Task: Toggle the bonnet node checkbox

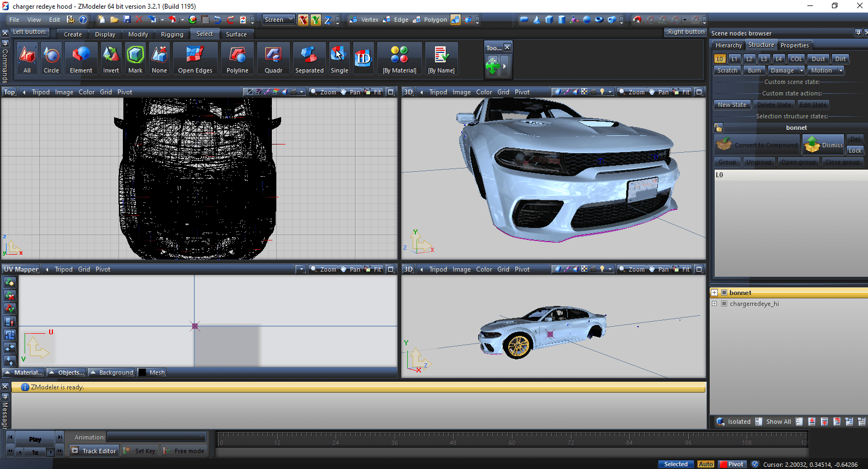Action: click(x=724, y=293)
